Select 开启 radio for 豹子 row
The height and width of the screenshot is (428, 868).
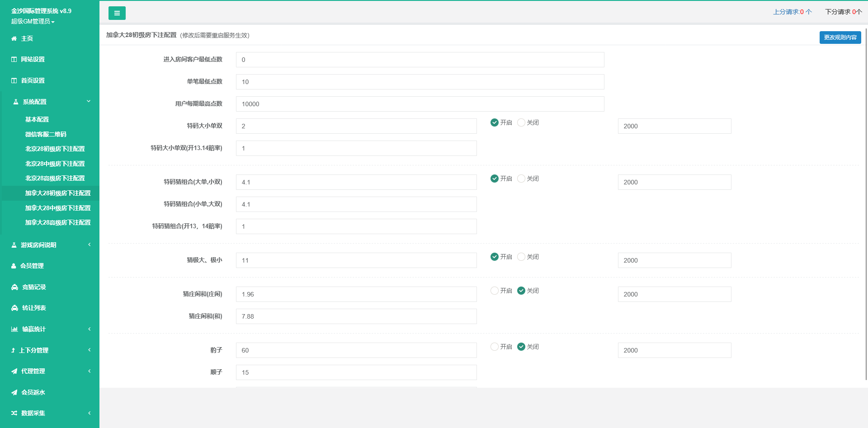coord(495,347)
